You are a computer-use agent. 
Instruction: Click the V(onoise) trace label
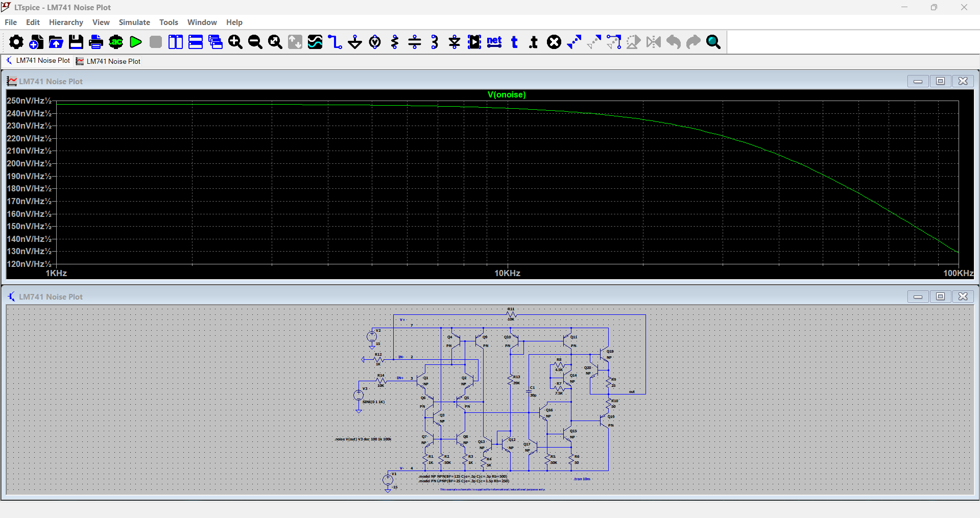click(507, 95)
